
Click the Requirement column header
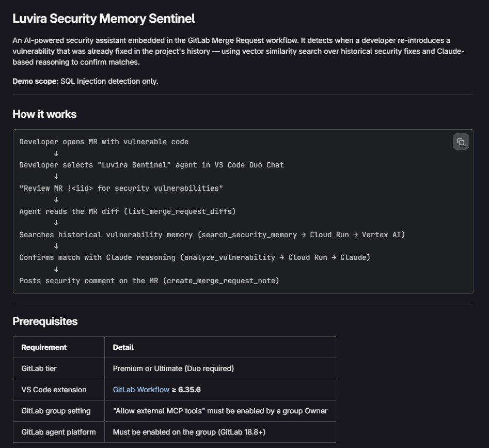(44, 347)
